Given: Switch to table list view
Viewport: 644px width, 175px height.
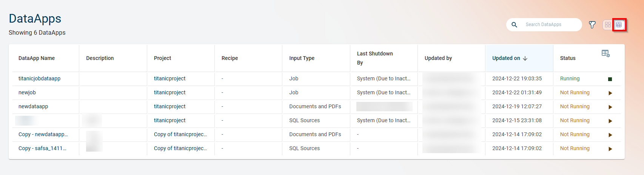Looking at the screenshot, I should [x=619, y=25].
